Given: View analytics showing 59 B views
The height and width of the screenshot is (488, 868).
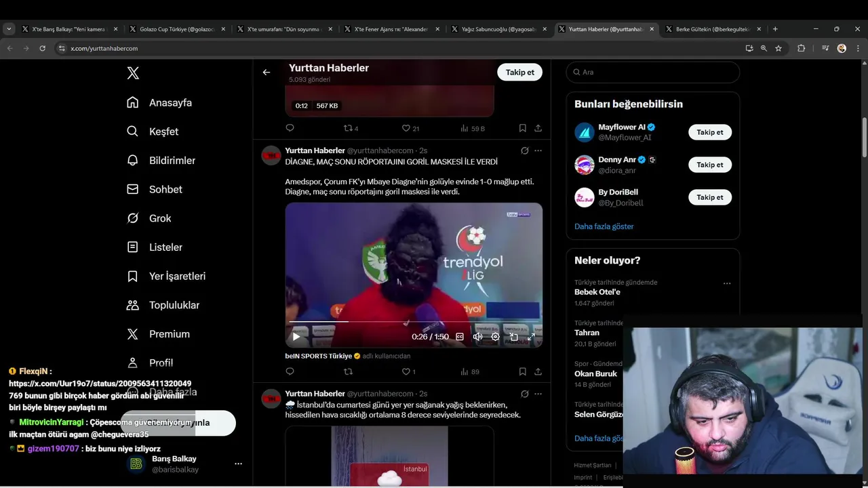Looking at the screenshot, I should coord(473,128).
